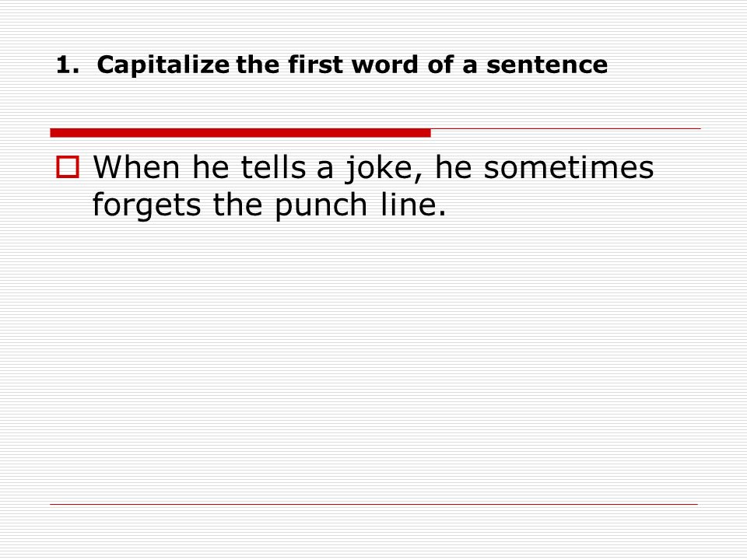Click the word "Capitalize" in the title

pos(163,65)
